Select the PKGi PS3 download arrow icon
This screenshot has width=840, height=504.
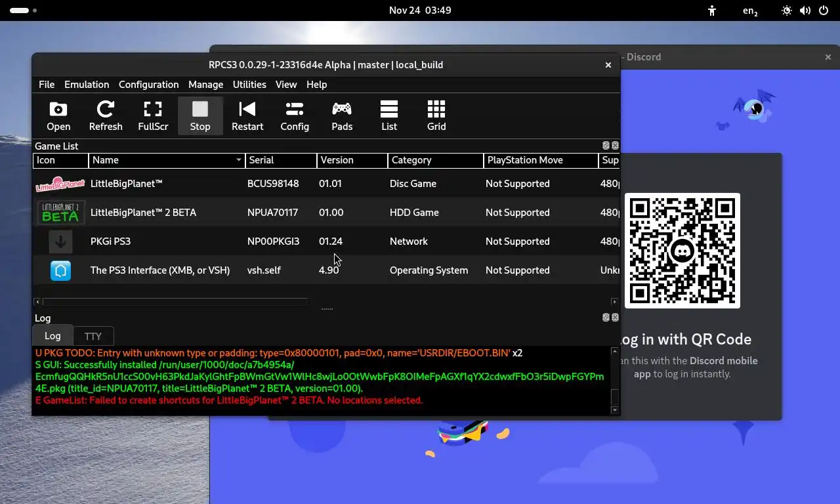point(60,241)
